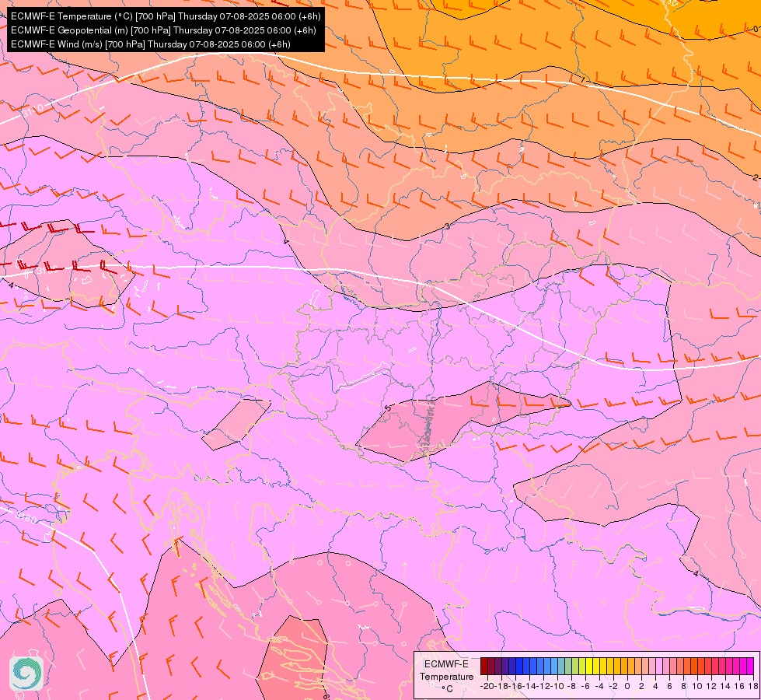Image resolution: width=761 pixels, height=700 pixels.
Task: Click the -20 tick label on the legend
Action: tap(487, 686)
